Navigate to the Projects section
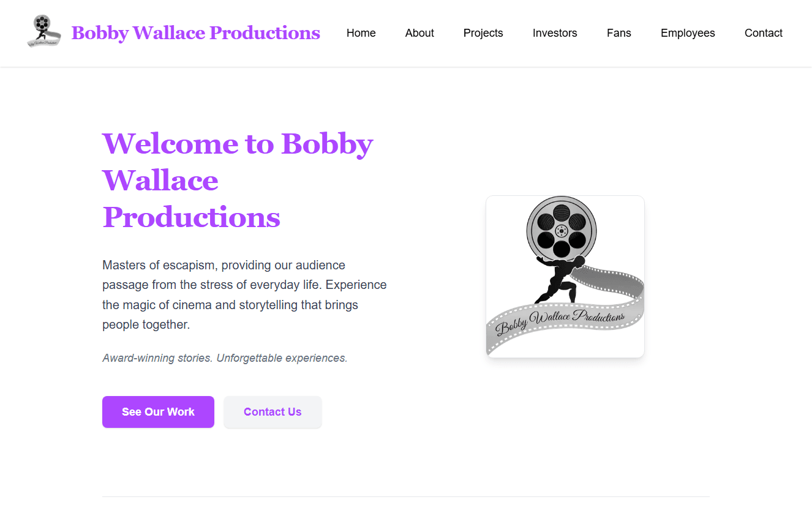The image size is (812, 505). coord(483,33)
